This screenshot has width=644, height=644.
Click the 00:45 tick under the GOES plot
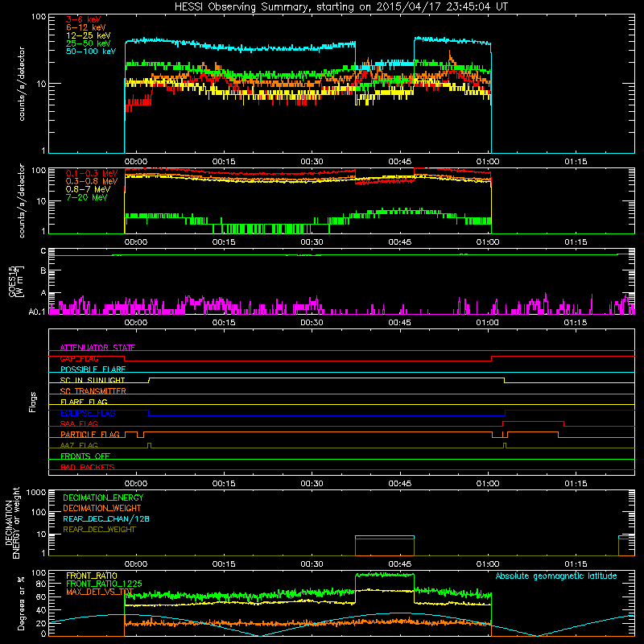(x=399, y=323)
